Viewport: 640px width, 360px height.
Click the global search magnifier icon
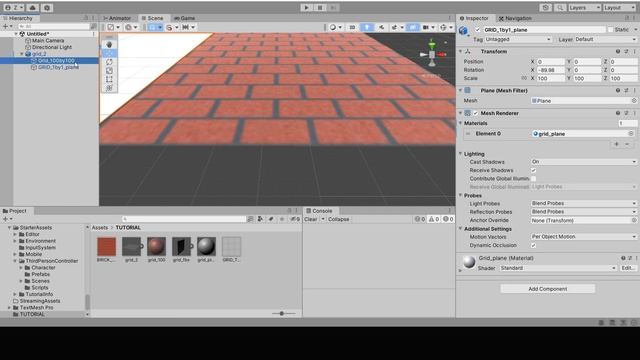point(560,8)
